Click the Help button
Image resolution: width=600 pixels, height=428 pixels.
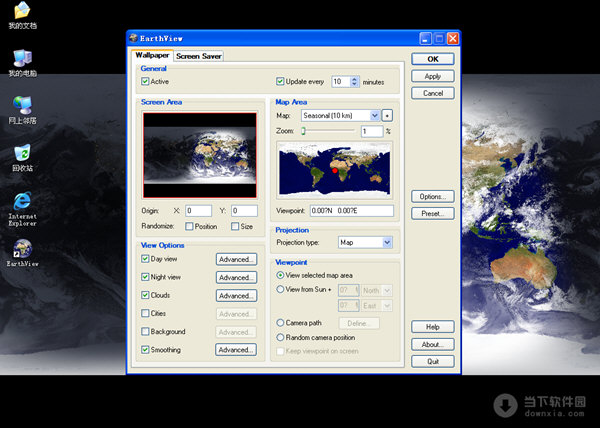click(x=433, y=327)
